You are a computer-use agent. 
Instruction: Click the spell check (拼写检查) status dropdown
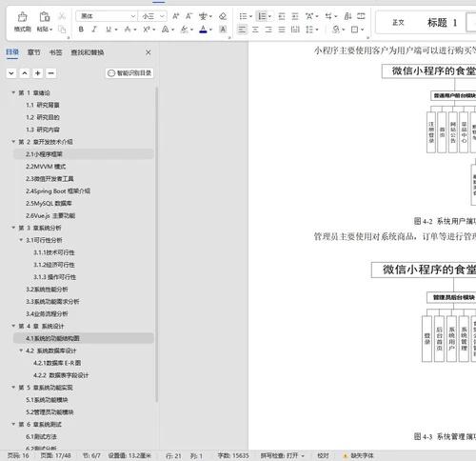[x=283, y=455]
